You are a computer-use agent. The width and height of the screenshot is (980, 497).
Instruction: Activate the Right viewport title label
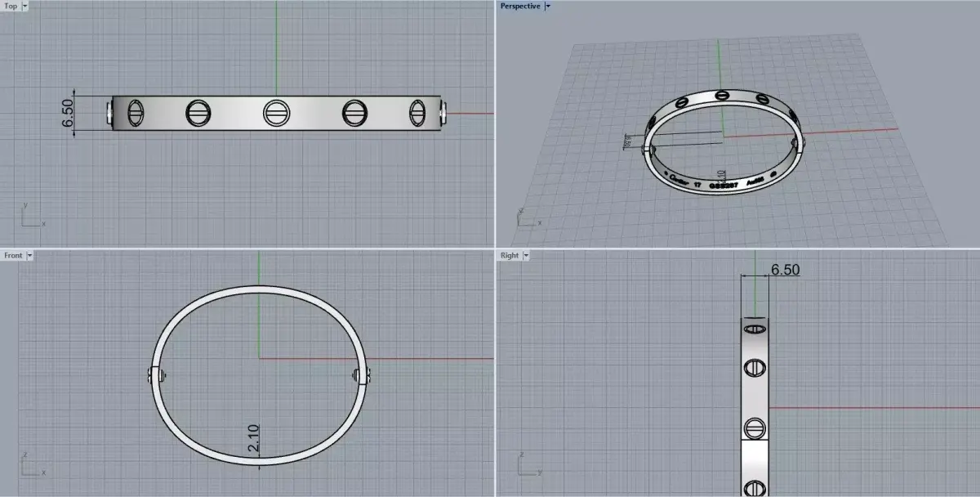click(510, 256)
